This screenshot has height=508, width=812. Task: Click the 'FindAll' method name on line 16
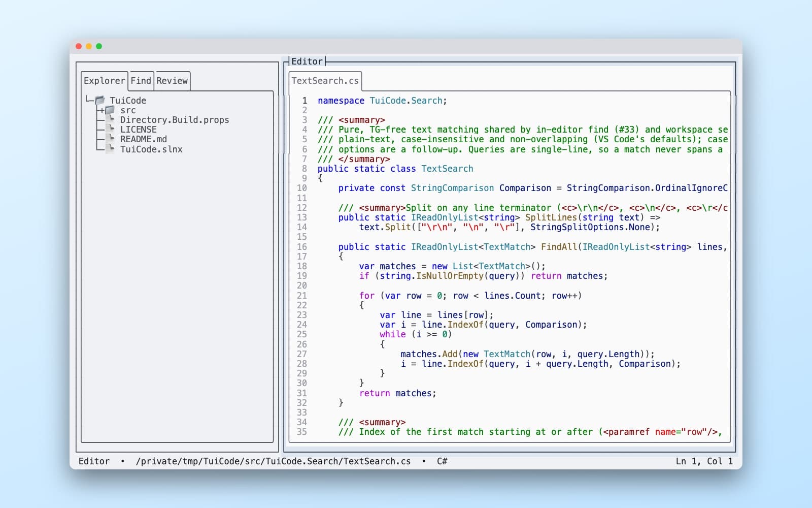pos(559,247)
